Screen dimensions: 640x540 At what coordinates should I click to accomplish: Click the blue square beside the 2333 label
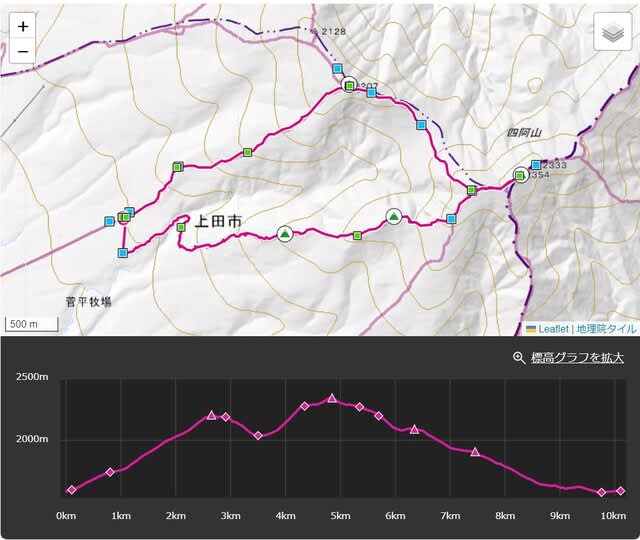536,165
